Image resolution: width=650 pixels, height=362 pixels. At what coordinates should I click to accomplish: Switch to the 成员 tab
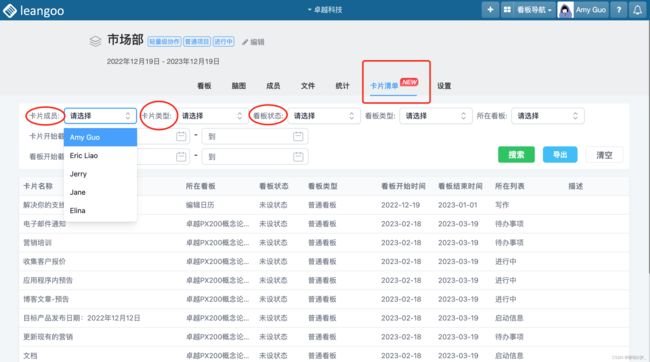273,86
